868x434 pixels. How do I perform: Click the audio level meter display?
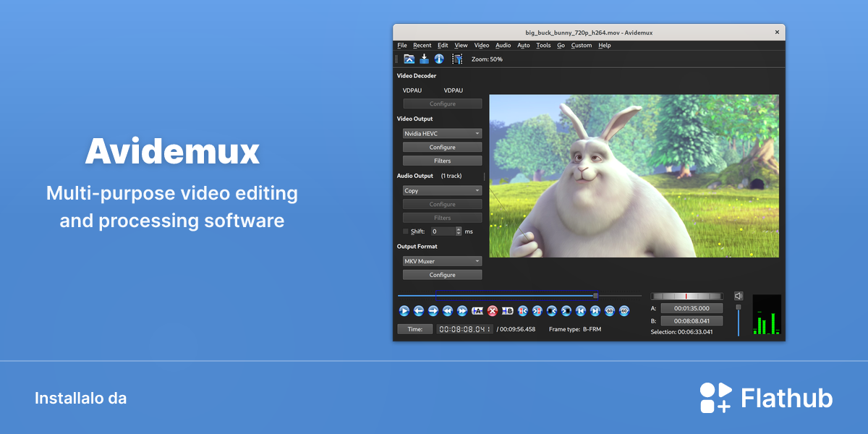(x=767, y=315)
